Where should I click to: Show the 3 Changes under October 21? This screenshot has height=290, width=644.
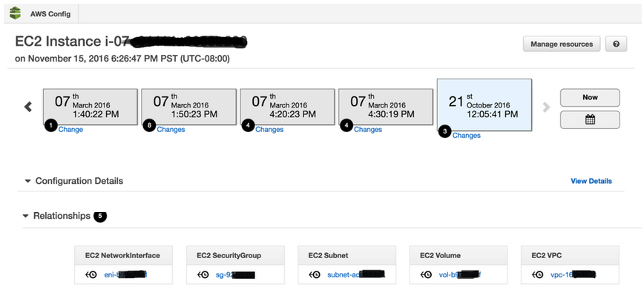pyautogui.click(x=466, y=135)
